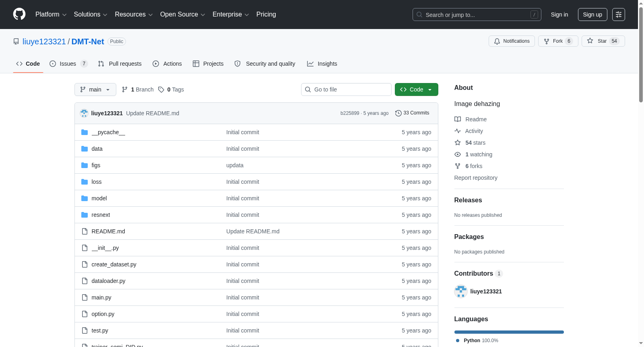This screenshot has width=644, height=347.
Task: Open the appearance settings icon in header
Action: [x=619, y=15]
